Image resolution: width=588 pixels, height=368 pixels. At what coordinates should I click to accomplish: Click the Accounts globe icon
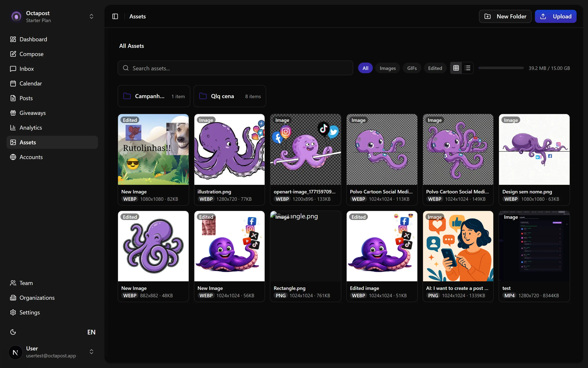[13, 157]
